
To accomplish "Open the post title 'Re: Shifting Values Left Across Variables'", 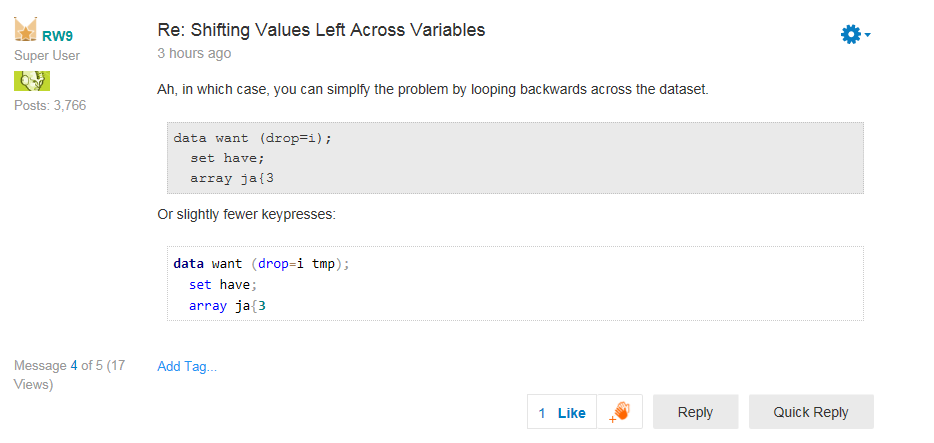I will (321, 30).
